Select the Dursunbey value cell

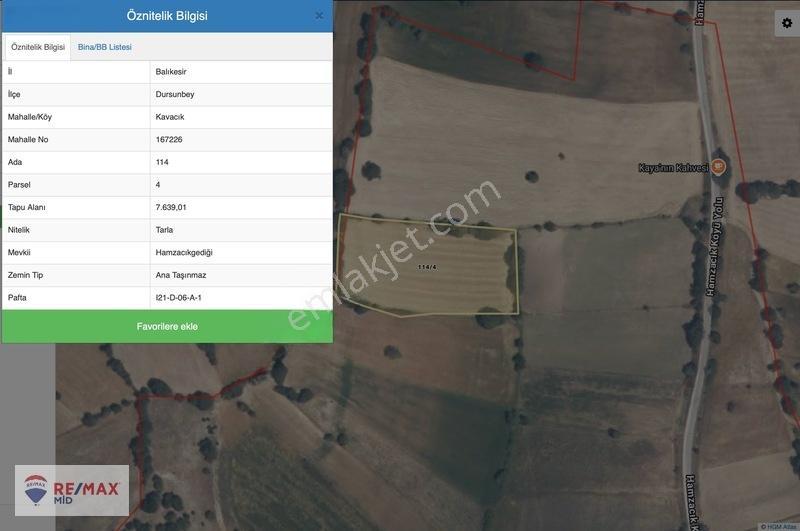(x=241, y=94)
